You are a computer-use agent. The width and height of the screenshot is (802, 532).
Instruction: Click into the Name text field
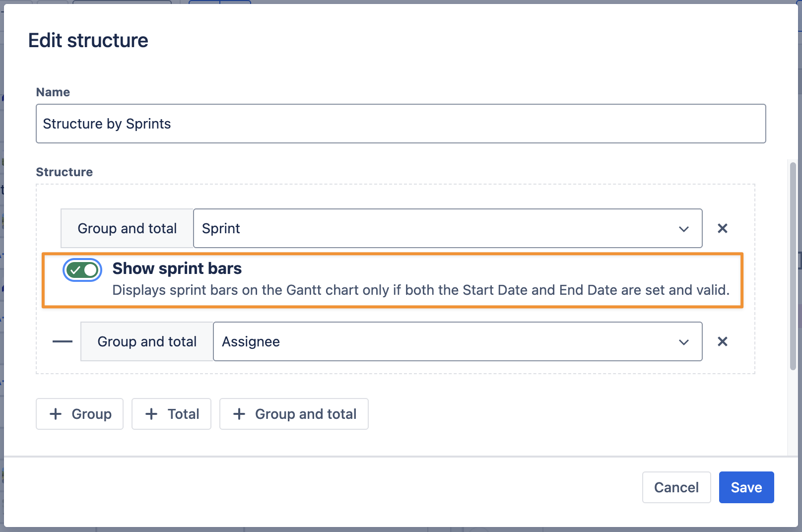[401, 124]
